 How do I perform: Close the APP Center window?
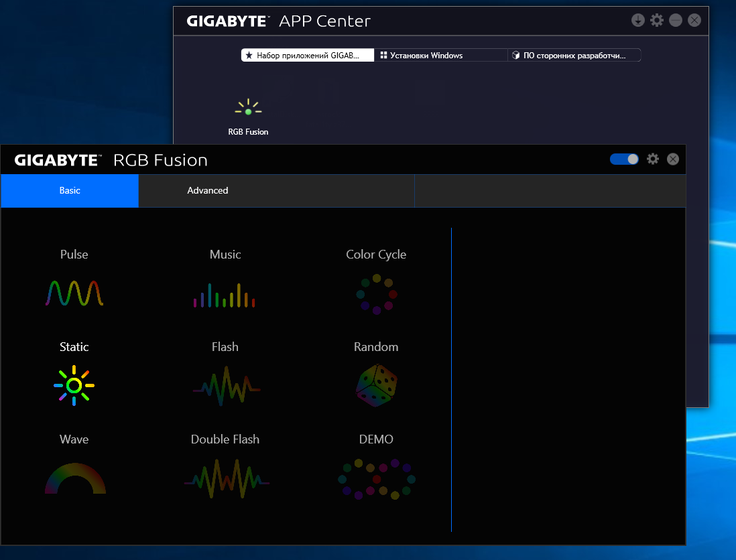[694, 20]
